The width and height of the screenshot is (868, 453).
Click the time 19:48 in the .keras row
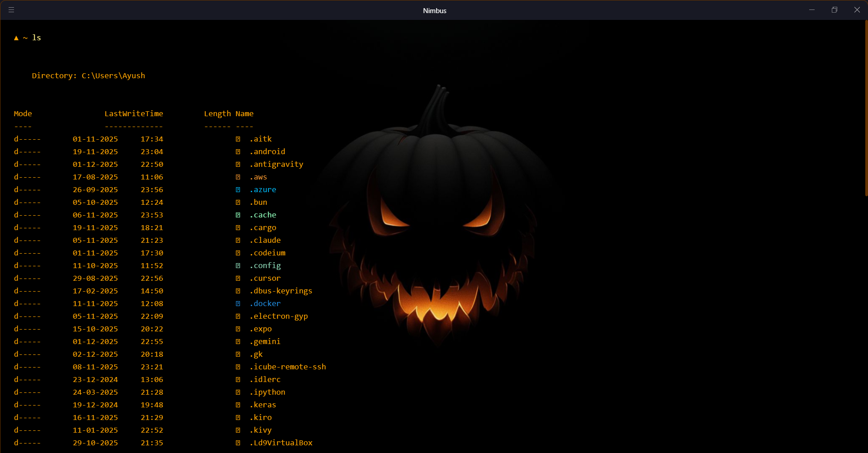tap(152, 405)
